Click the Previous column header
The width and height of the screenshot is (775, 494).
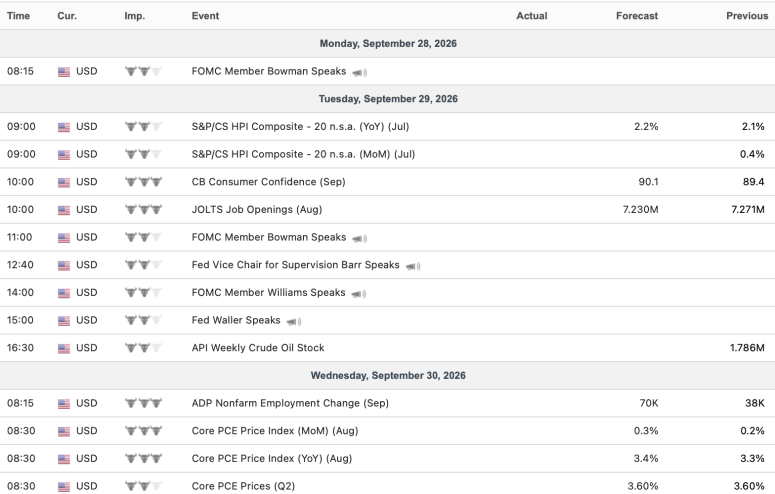coord(747,16)
